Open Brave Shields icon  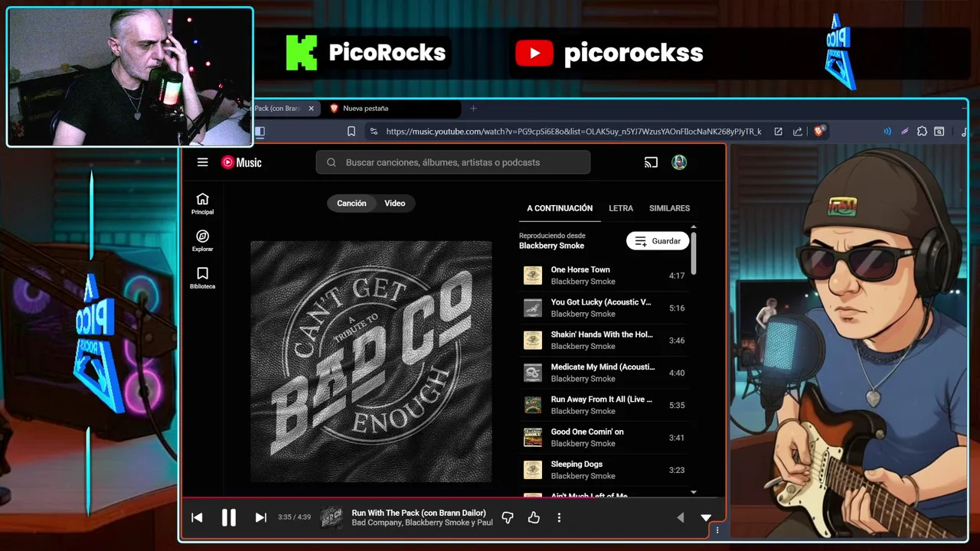(819, 132)
